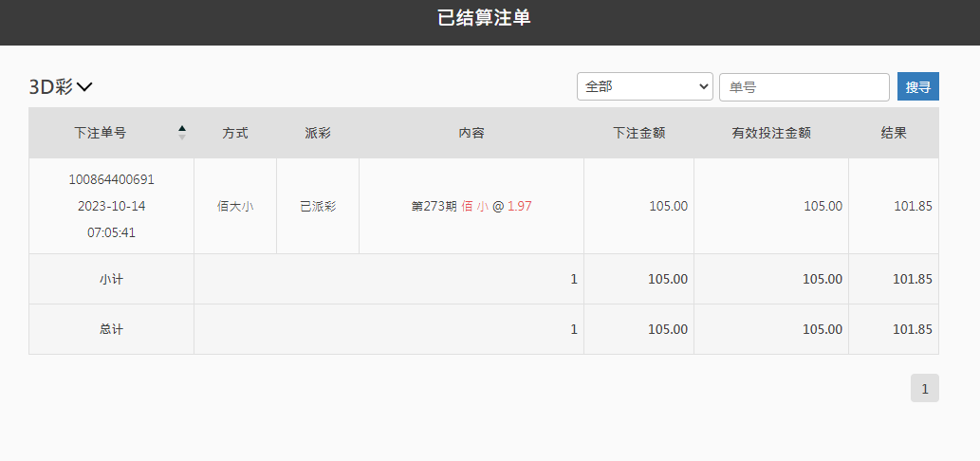Open the 全部 filter dropdown
The width and height of the screenshot is (980, 461).
point(644,86)
